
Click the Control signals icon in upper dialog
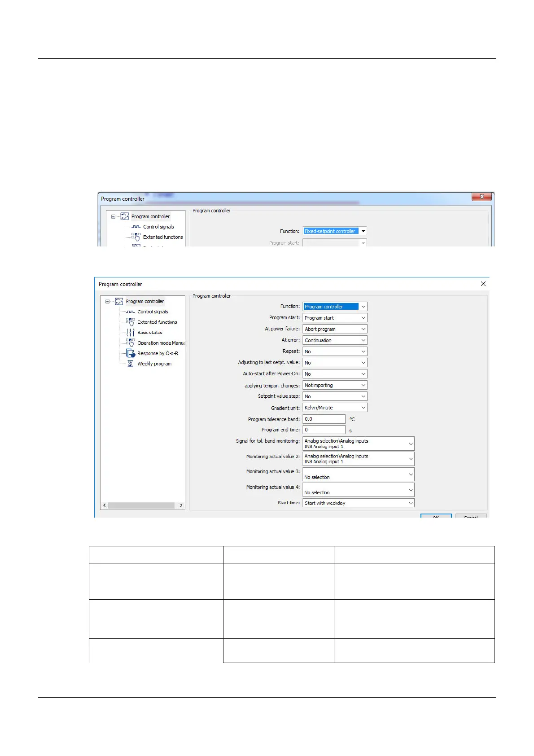136,227
